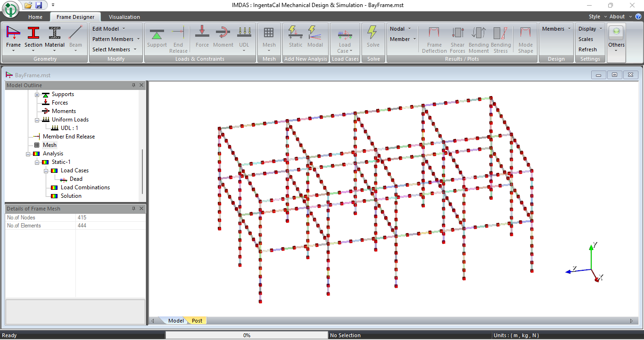The image size is (644, 340).
Task: Expand the Supports tree node
Action: (37, 94)
